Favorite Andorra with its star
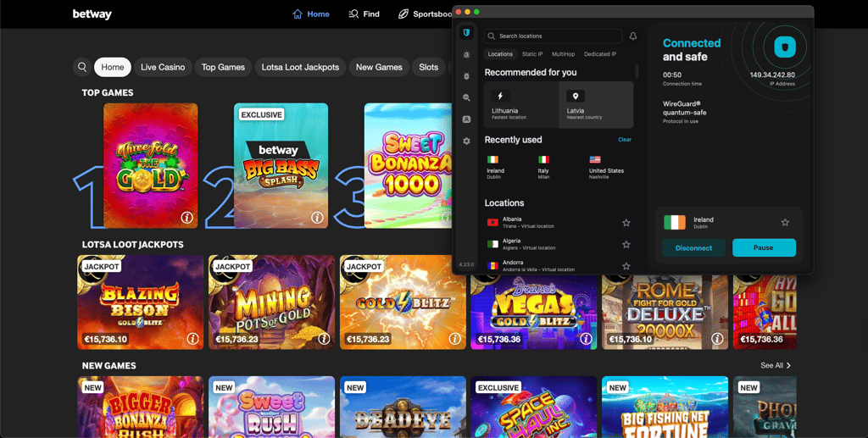The height and width of the screenshot is (438, 868). point(626,265)
